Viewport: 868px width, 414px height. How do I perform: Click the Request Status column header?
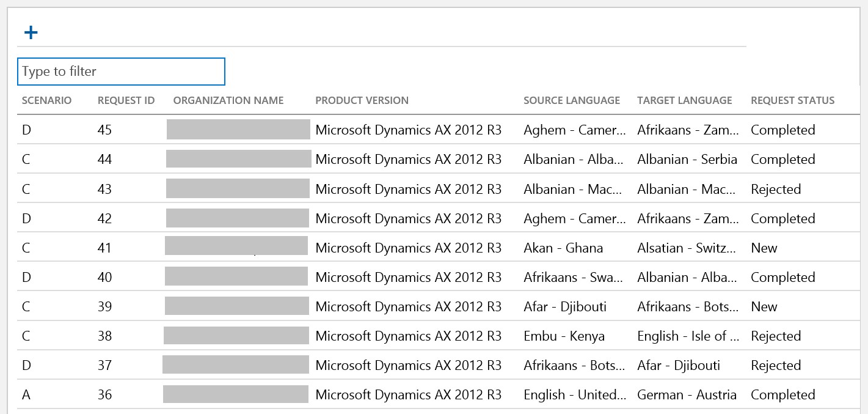click(x=792, y=100)
